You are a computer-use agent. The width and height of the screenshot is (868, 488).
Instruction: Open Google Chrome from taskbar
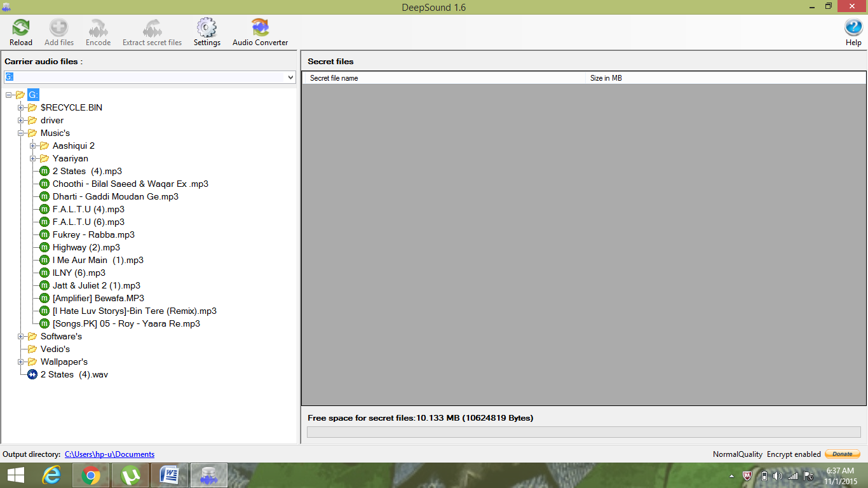(x=90, y=475)
